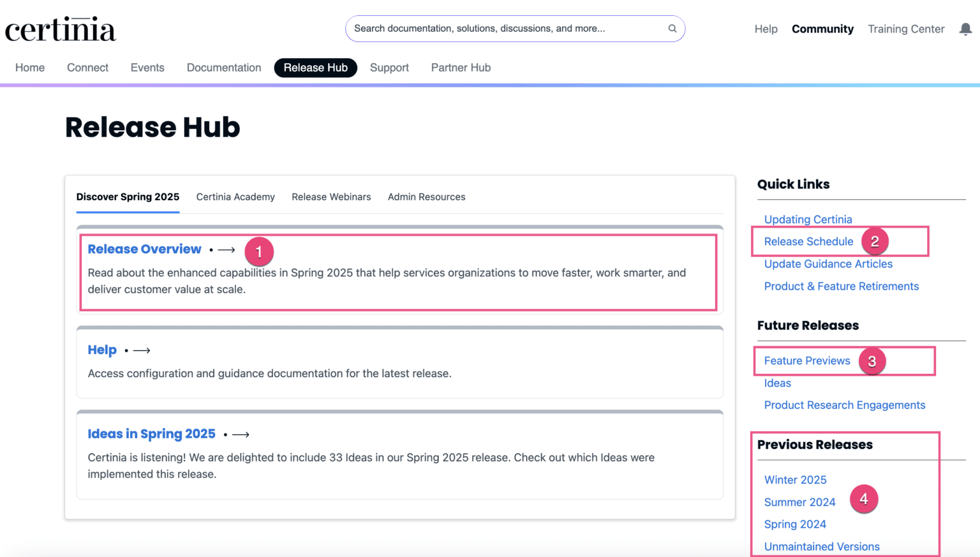
Task: Select the Release Hub nav pill
Action: 315,68
